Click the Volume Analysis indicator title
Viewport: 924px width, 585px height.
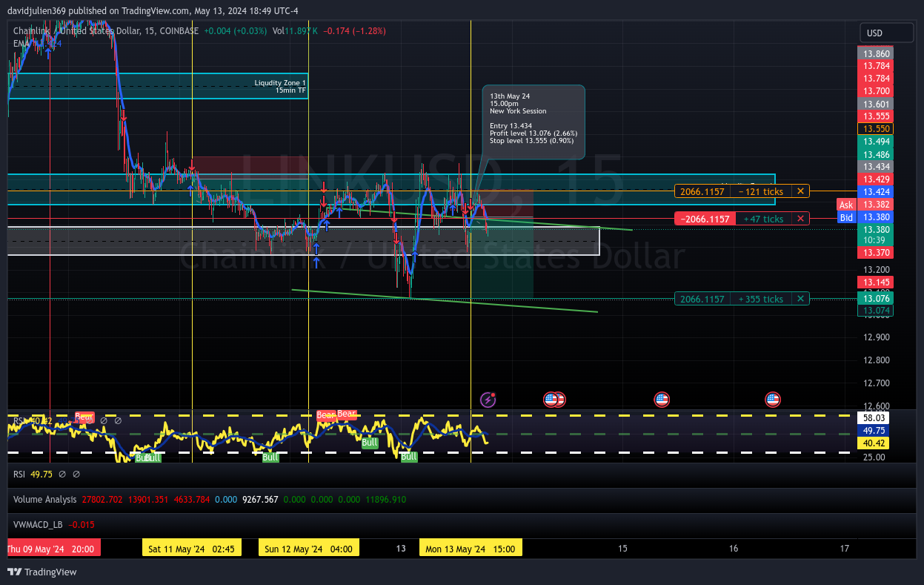[44, 500]
